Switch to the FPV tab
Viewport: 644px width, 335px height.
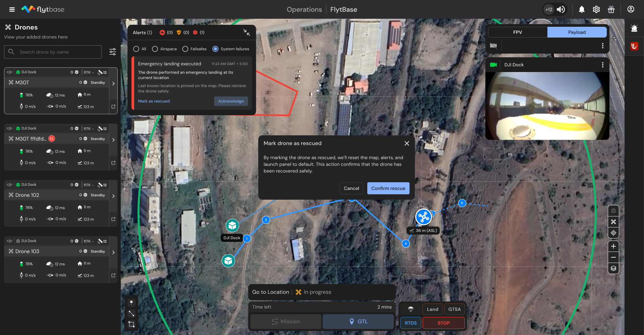click(518, 32)
